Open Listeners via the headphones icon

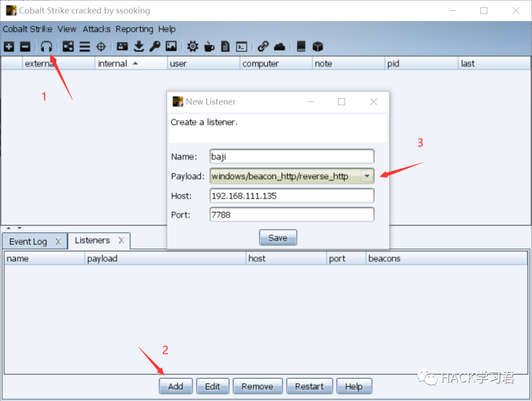[x=46, y=46]
